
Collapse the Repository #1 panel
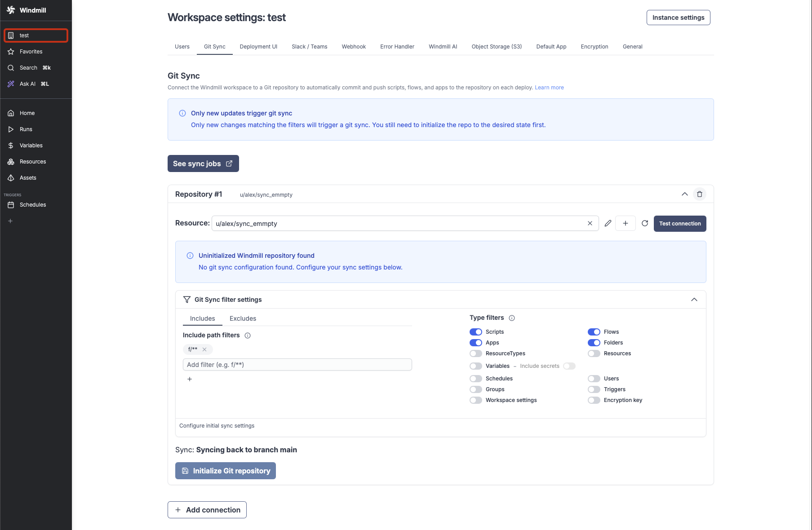pos(684,194)
